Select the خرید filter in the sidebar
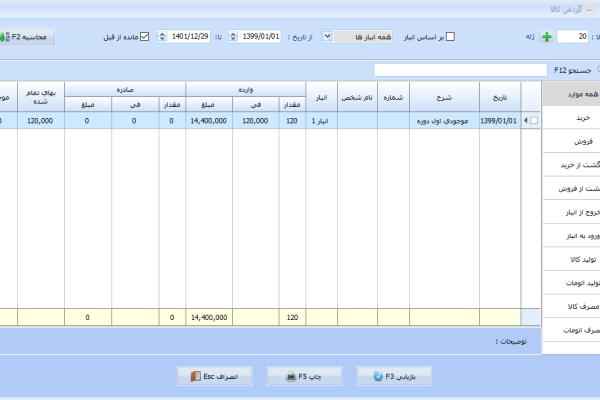 pyautogui.click(x=571, y=118)
